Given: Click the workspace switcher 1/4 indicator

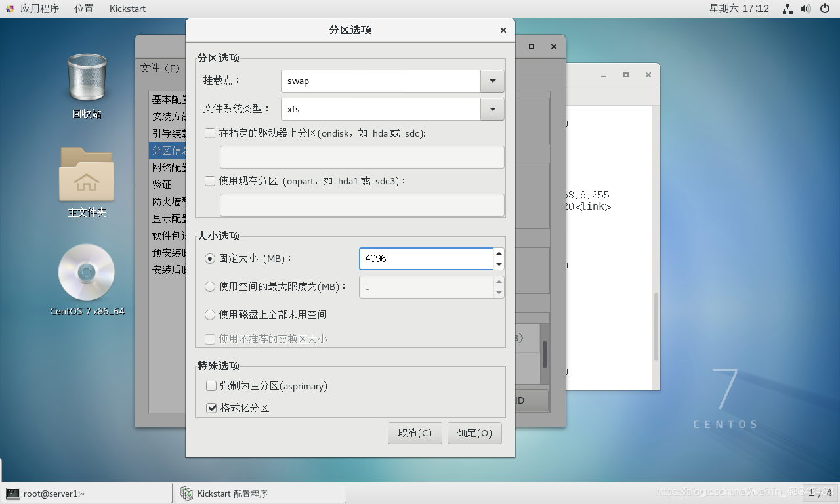Looking at the screenshot, I should 820,492.
